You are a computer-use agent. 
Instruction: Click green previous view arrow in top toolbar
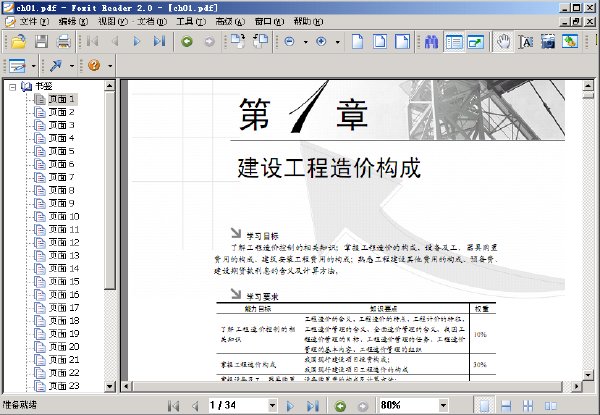coord(187,41)
